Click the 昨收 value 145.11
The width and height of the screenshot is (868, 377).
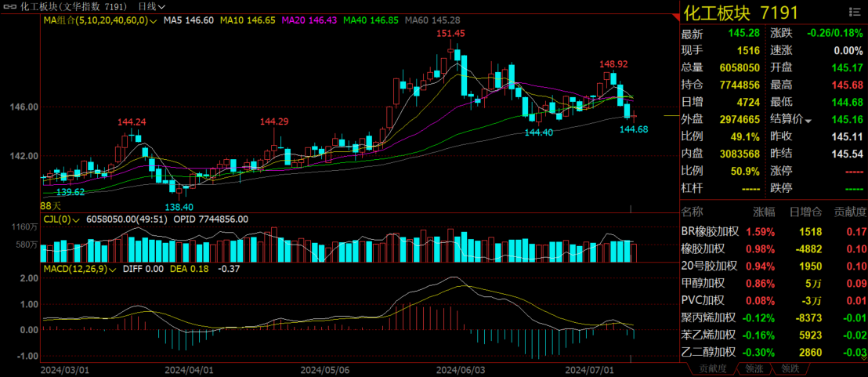(x=848, y=136)
